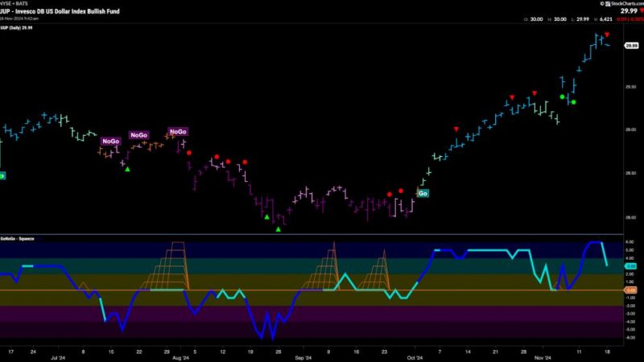Click the date label 18 on the time axis

(x=608, y=352)
